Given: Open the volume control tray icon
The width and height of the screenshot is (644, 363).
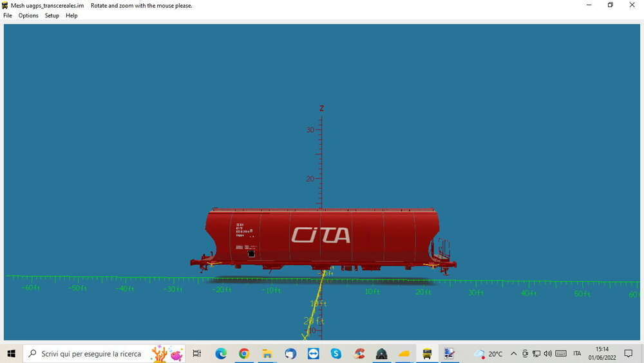Looking at the screenshot, I should [x=548, y=353].
